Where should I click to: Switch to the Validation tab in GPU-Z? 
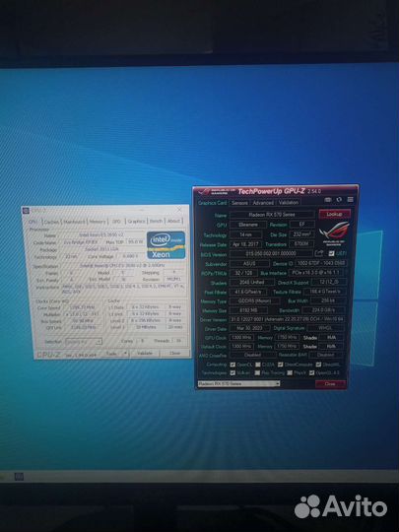289,203
